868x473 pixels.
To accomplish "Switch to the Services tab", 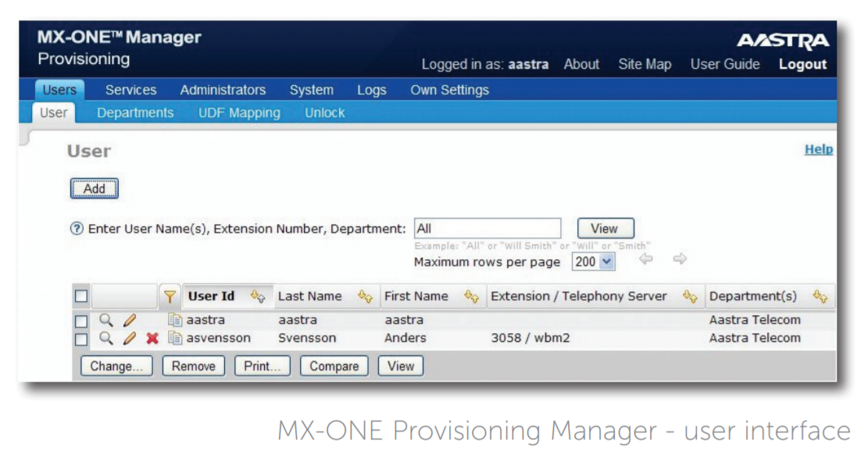I will tap(130, 90).
